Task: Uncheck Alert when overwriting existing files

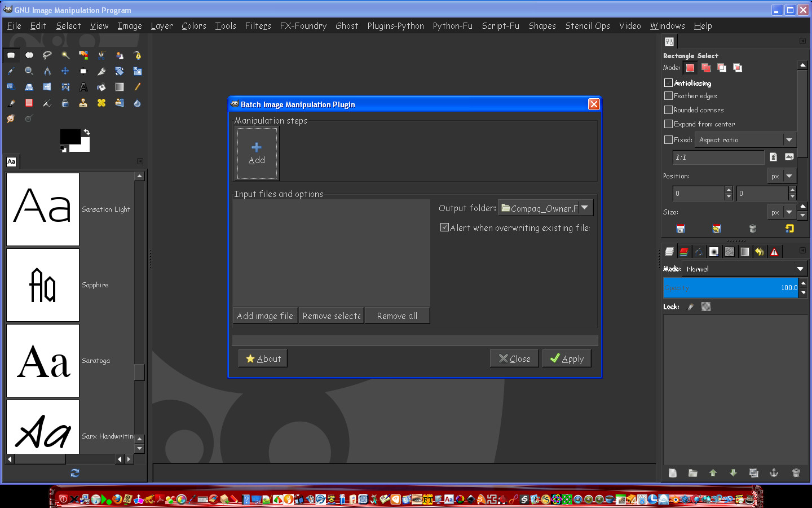Action: pos(444,227)
